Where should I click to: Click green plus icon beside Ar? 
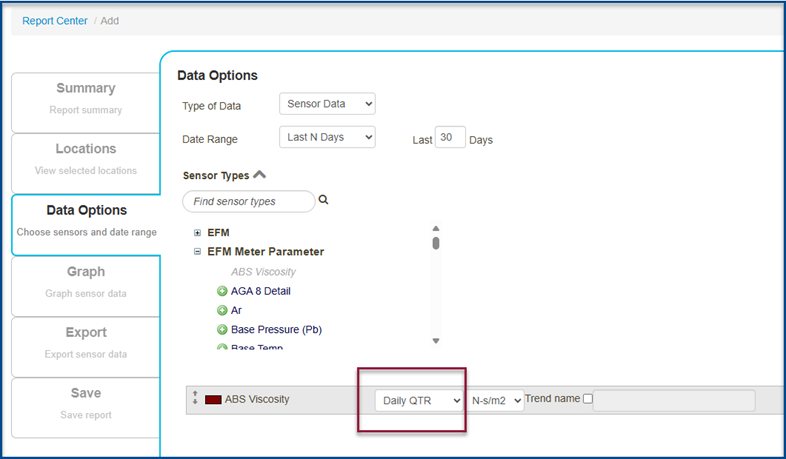tap(222, 310)
